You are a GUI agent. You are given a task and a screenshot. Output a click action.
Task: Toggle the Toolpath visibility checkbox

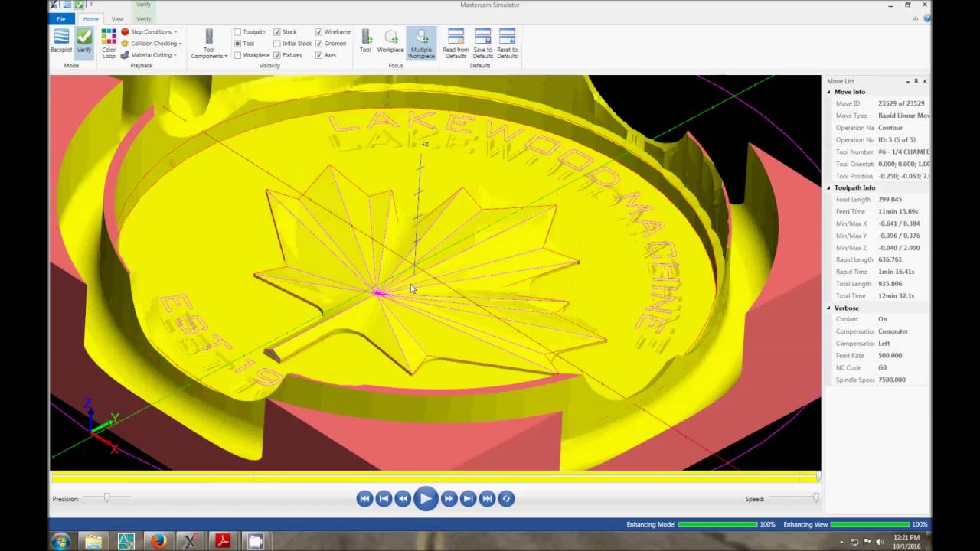237,32
